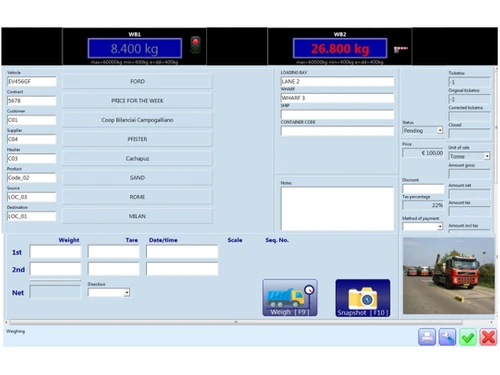The image size is (500, 375).
Task: Click the Haulier field C03
Action: [x=32, y=158]
